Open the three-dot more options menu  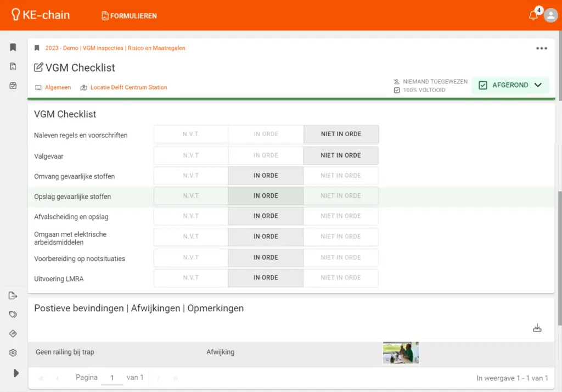pos(541,48)
